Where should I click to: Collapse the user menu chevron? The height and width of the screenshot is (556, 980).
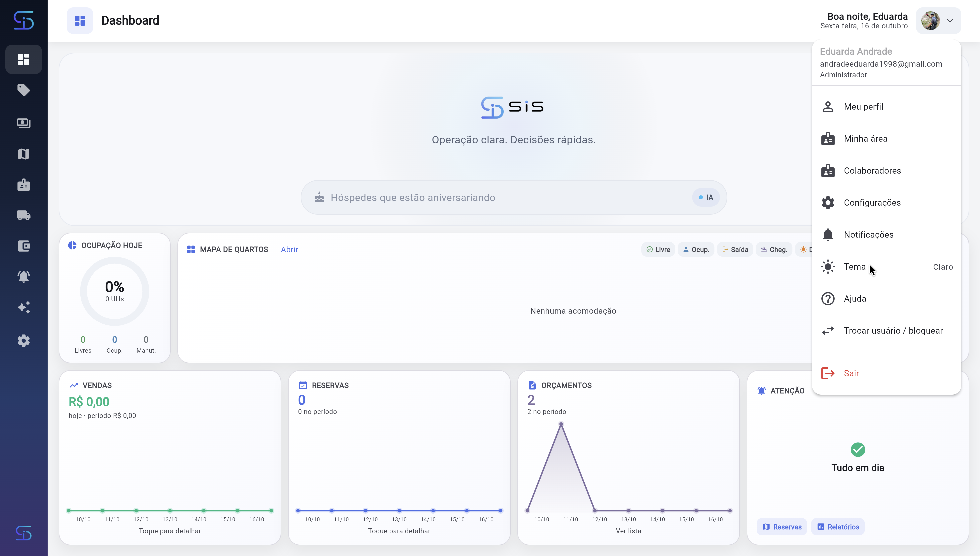click(x=950, y=21)
